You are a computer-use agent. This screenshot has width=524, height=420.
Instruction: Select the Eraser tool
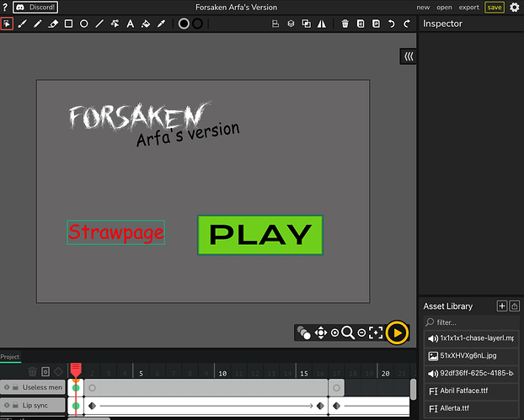tap(53, 24)
